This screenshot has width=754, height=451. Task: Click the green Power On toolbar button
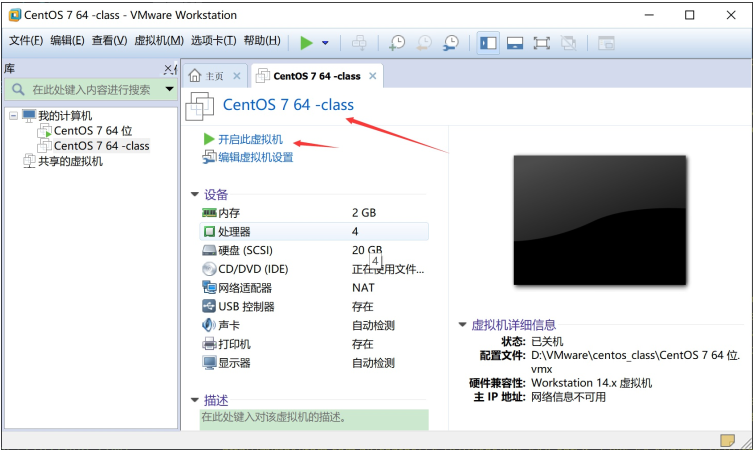[306, 43]
